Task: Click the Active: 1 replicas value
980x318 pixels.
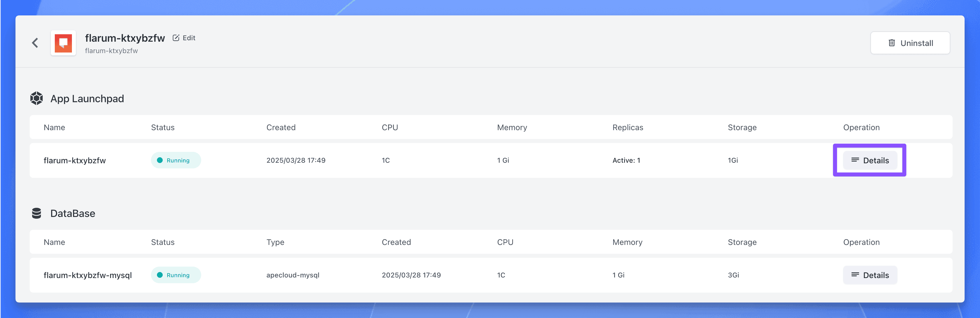Action: tap(626, 160)
